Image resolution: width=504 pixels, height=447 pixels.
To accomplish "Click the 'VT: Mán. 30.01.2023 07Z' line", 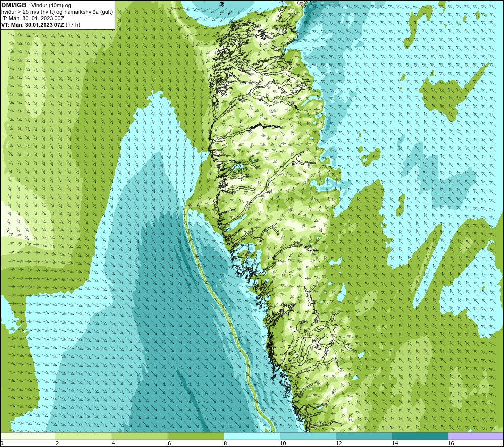I will tap(32, 25).
